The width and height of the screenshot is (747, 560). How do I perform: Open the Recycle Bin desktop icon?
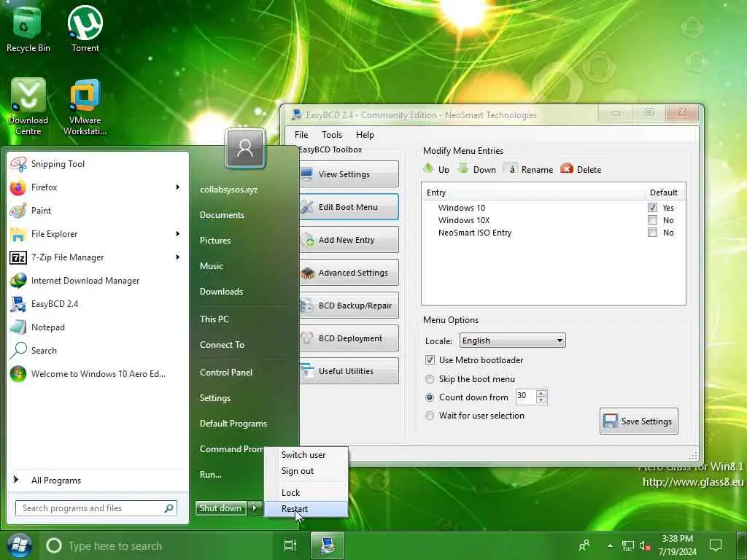tap(28, 29)
